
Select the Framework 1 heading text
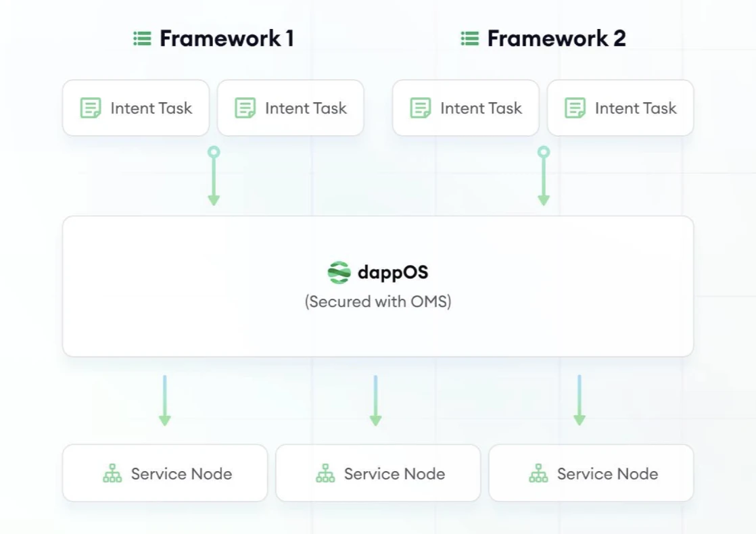pos(227,39)
